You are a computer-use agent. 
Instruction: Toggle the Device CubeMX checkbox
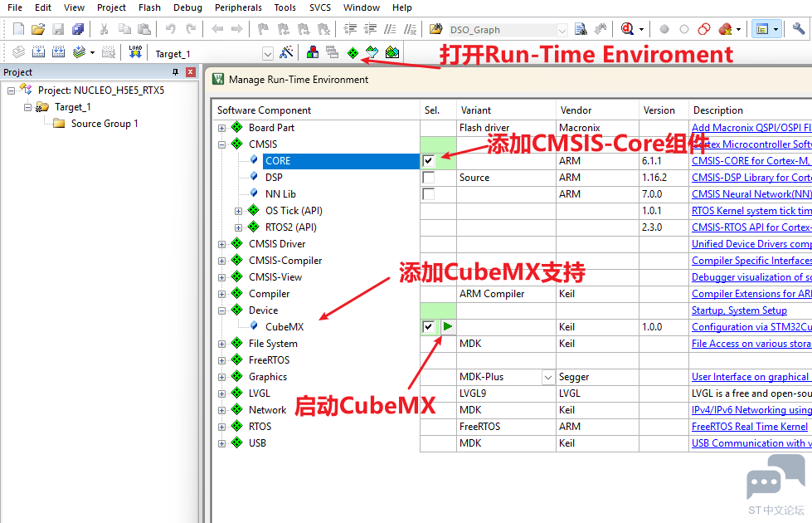(428, 326)
